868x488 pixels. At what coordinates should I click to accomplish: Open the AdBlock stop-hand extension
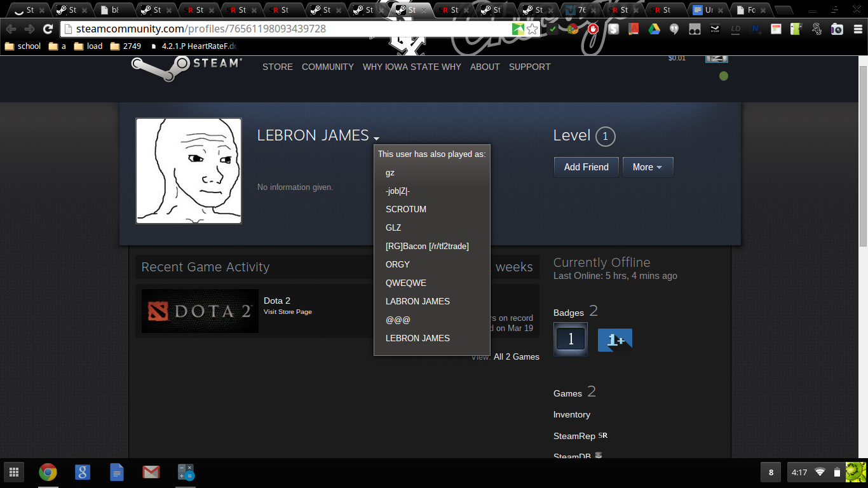593,29
